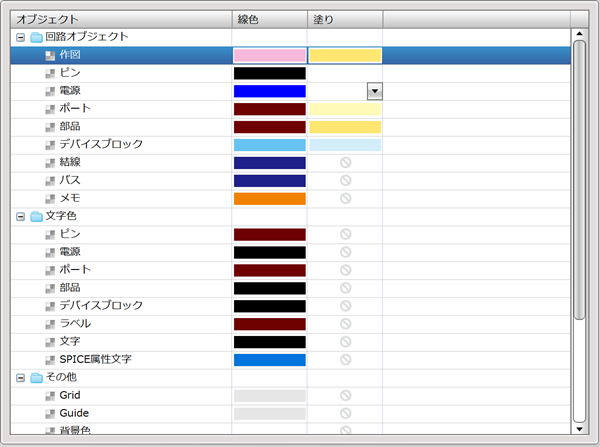This screenshot has height=447, width=600.
Task: Click the item icon beside バス
Action: tap(50, 181)
